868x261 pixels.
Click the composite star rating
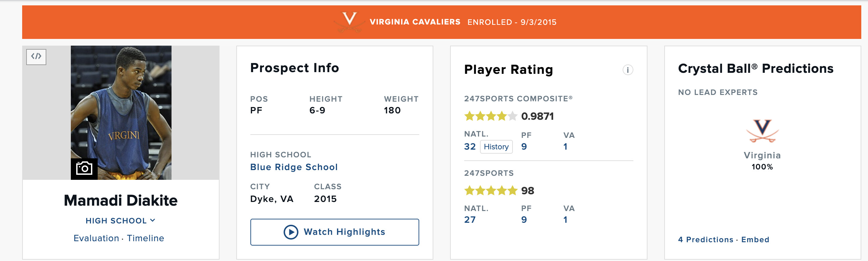coord(490,116)
